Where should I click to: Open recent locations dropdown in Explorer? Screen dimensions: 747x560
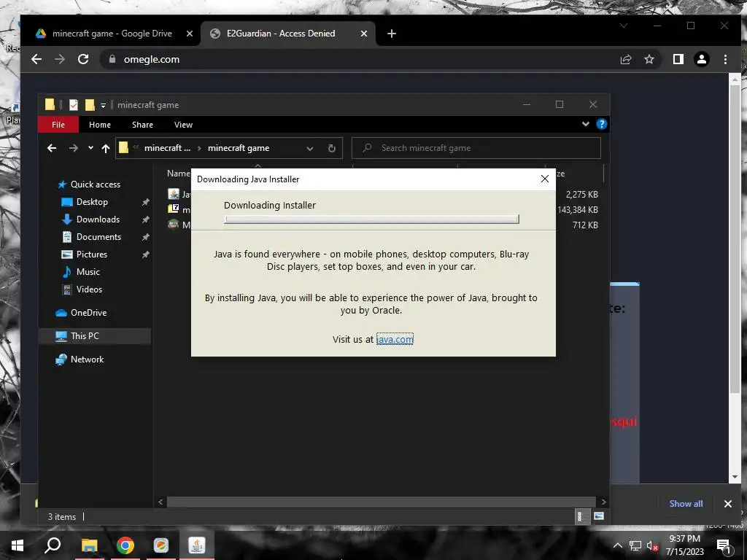(90, 148)
